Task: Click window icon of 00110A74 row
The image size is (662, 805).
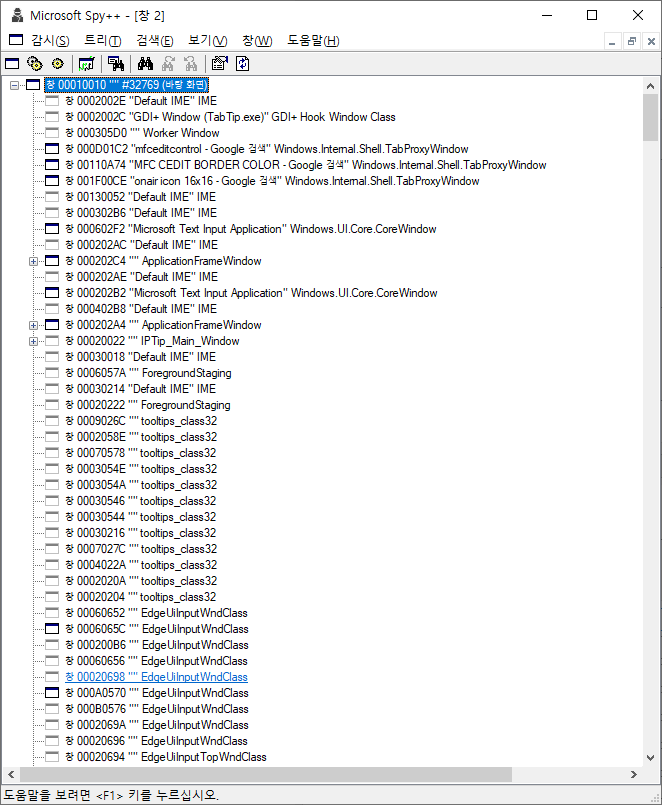Action: click(x=52, y=165)
